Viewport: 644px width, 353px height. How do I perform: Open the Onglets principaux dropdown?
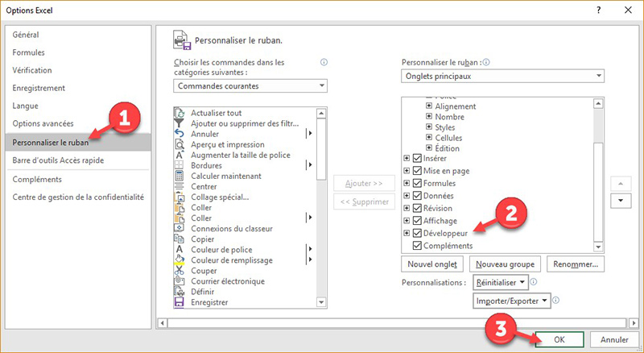502,76
